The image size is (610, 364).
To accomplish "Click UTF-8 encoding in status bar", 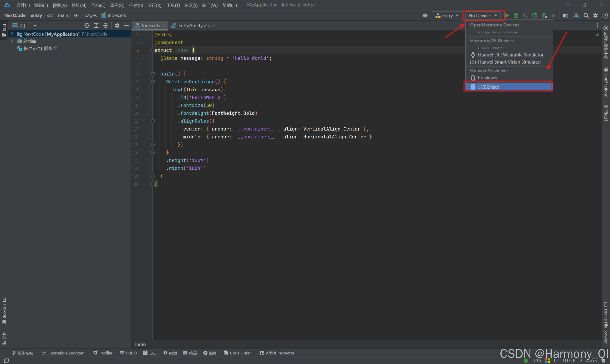I will click(569, 360).
